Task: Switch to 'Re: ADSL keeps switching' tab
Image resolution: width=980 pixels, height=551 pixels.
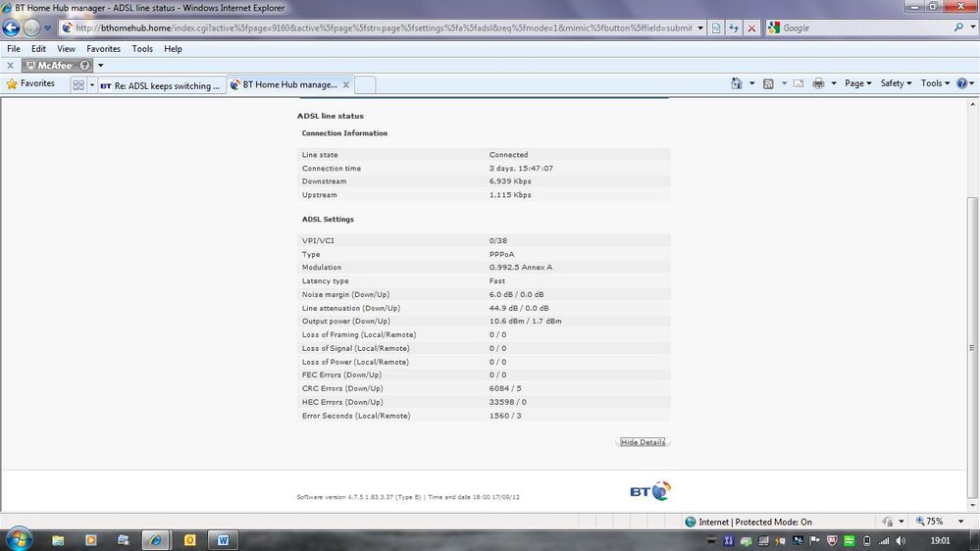Action: [161, 85]
